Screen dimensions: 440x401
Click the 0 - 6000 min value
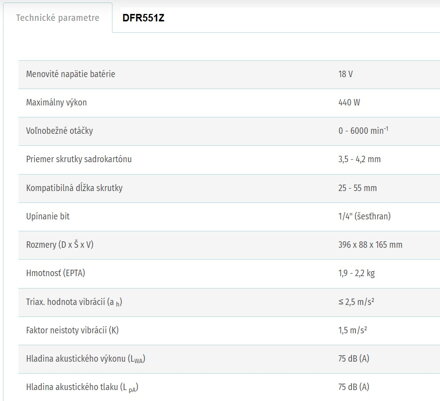point(363,130)
